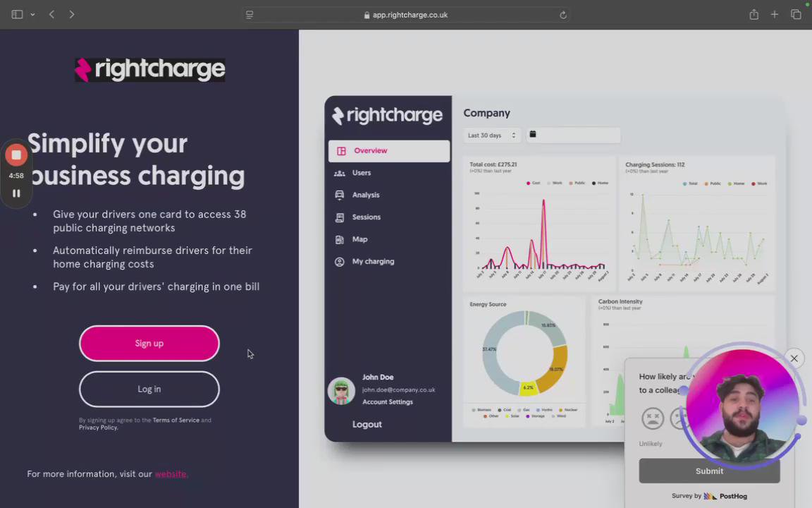This screenshot has width=812, height=508.
Task: Follow the pink website link
Action: [x=171, y=474]
